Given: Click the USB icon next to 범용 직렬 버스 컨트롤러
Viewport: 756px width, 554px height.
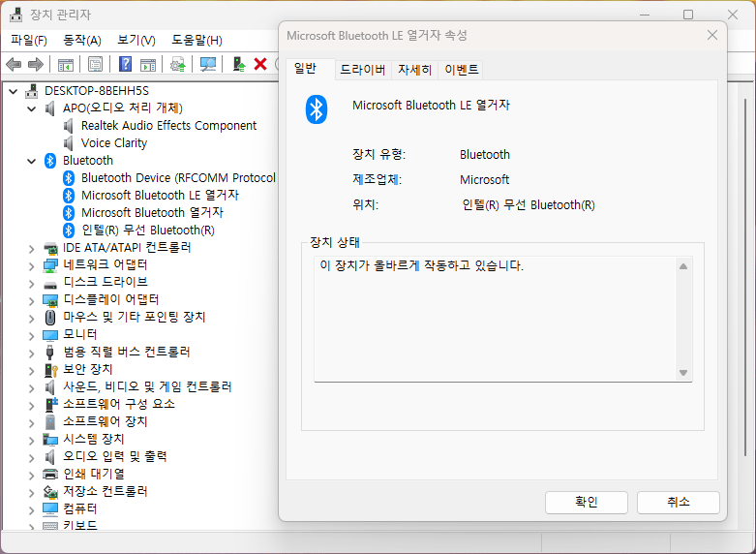Looking at the screenshot, I should [49, 353].
